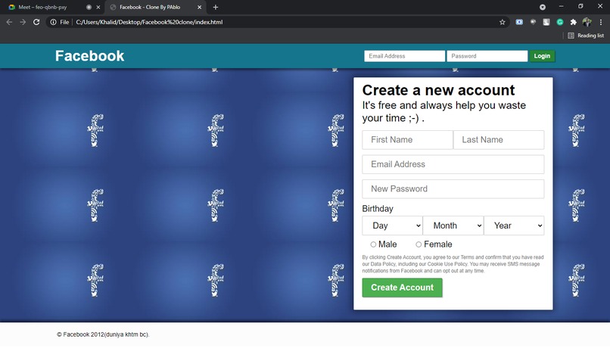Screen dimensions: 610x364
Task: Open the profile avatar icon in toolbar
Action: 587,22
